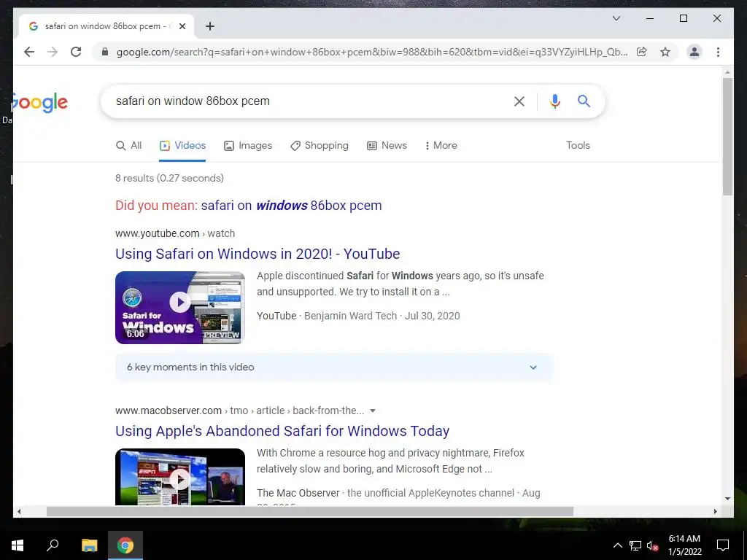The height and width of the screenshot is (560, 747).
Task: Open File Explorer from the taskbar
Action: coord(89,545)
